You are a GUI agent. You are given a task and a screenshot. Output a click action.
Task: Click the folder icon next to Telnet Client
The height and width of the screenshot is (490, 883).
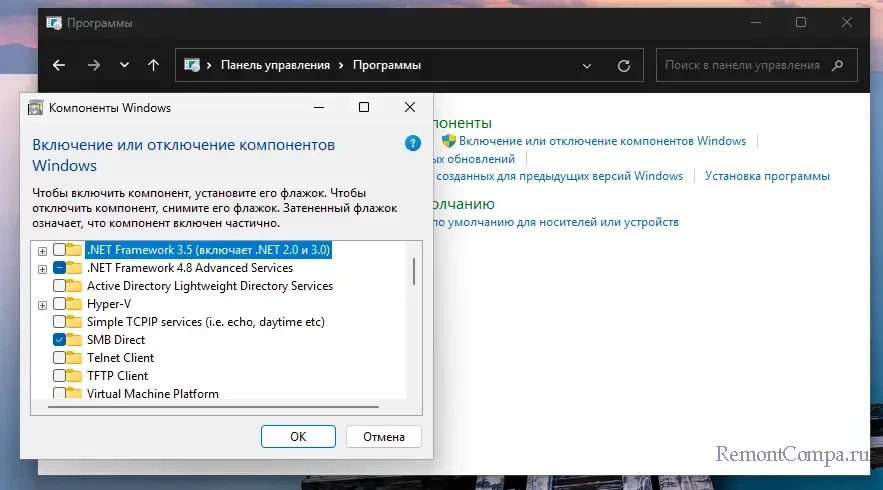74,358
